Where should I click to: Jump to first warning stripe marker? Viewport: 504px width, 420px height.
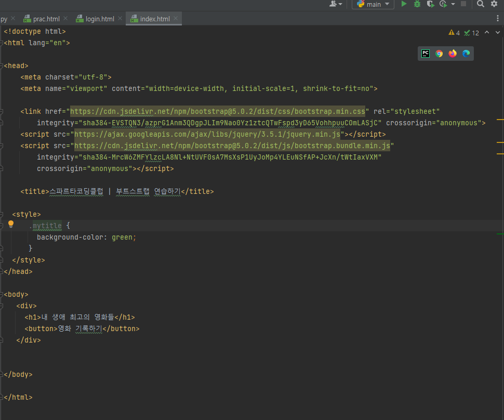(500, 120)
